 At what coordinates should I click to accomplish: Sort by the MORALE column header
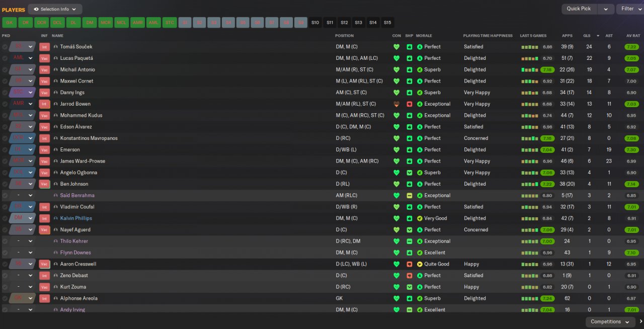(424, 36)
